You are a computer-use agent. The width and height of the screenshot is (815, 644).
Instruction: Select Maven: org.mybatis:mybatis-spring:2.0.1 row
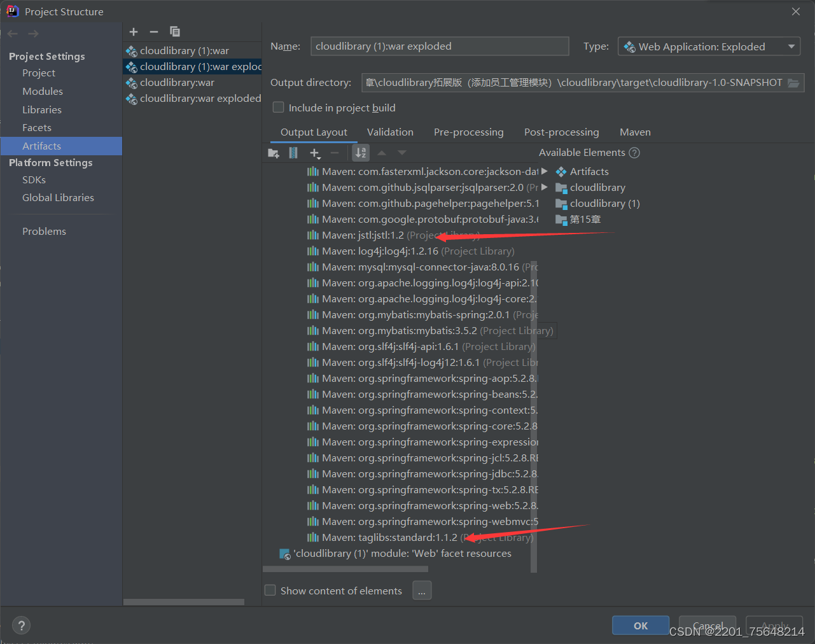pos(422,315)
